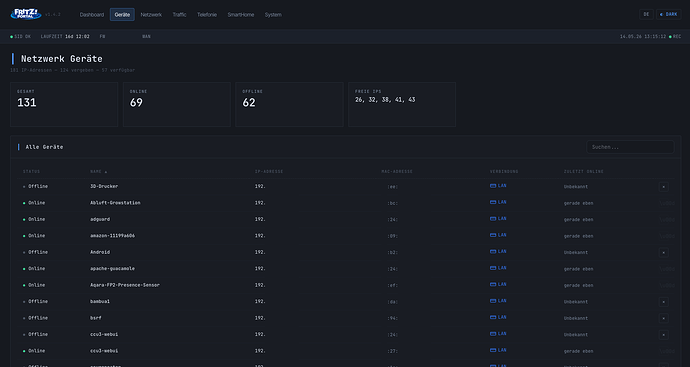Click the green SID OK status dot
This screenshot has width=690, height=367.
11,37
